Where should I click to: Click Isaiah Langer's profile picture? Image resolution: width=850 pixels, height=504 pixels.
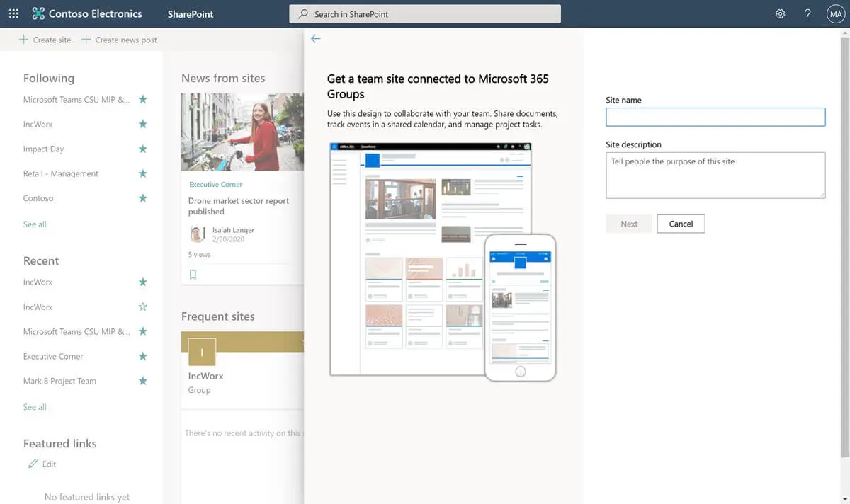coord(198,234)
